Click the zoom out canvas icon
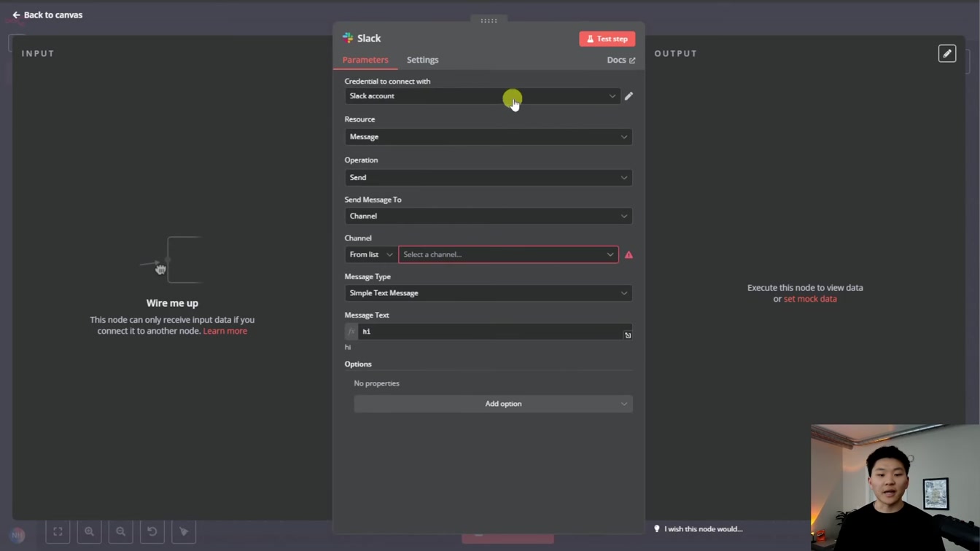 (x=121, y=532)
